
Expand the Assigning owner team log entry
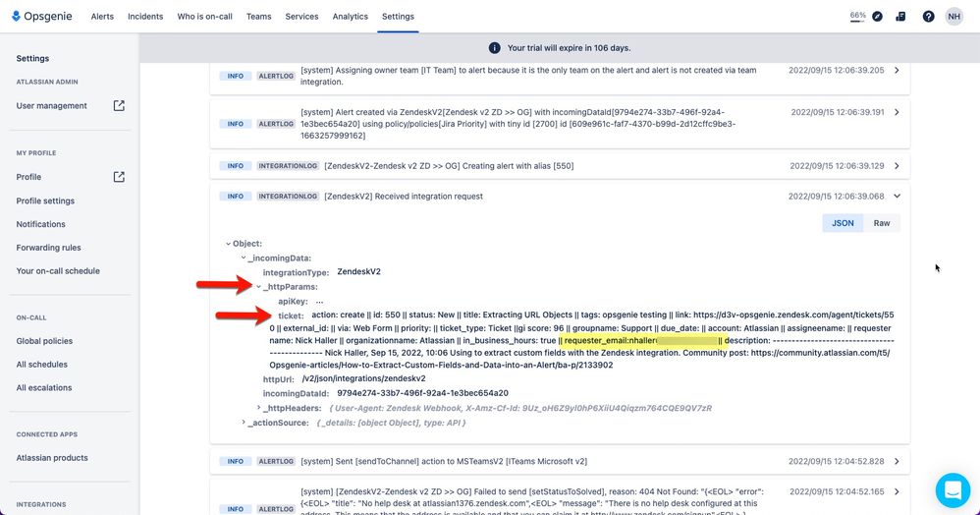click(x=897, y=70)
